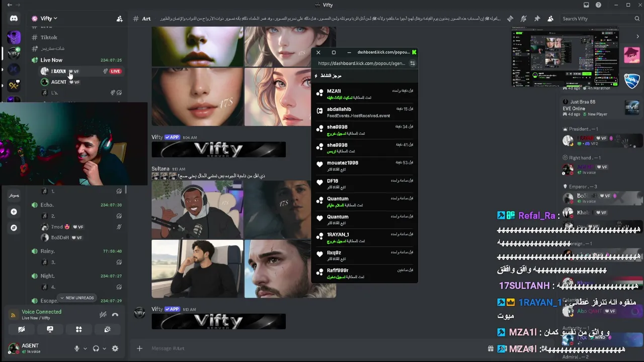This screenshot has height=362, width=644.
Task: Open the gift picker in message bar
Action: [491, 348]
